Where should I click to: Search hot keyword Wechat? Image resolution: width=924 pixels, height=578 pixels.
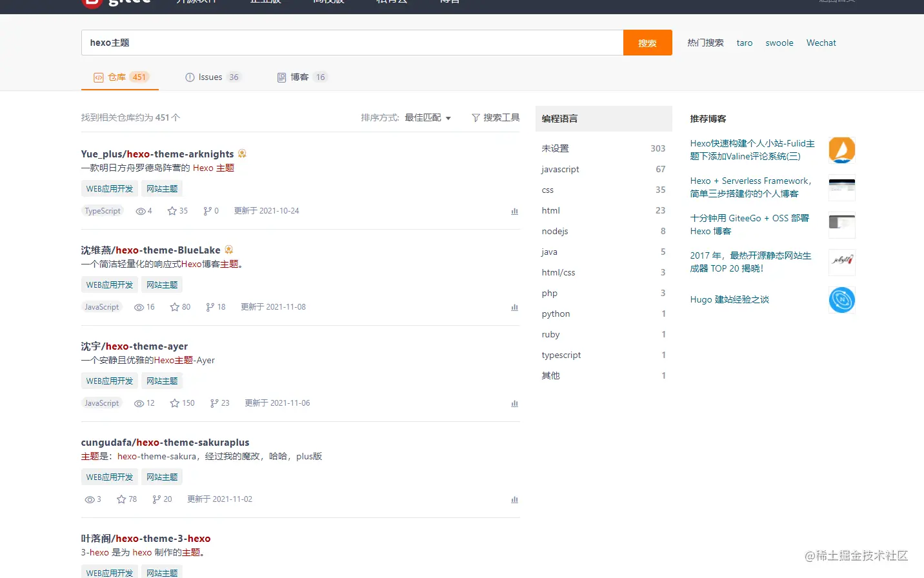821,43
